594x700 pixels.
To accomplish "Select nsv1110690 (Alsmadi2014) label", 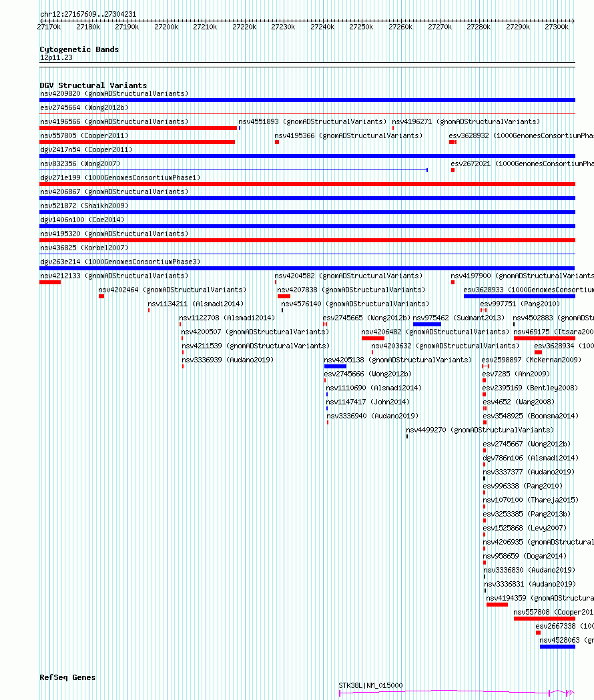I will [x=374, y=388].
